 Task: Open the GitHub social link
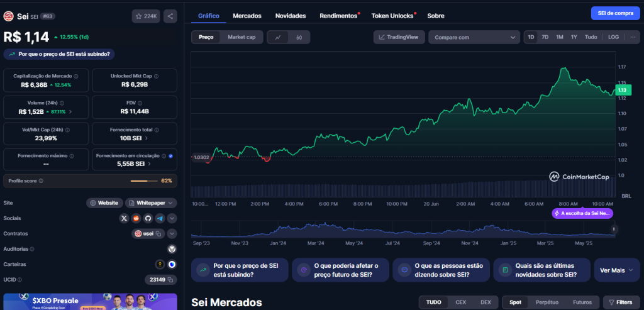point(148,218)
